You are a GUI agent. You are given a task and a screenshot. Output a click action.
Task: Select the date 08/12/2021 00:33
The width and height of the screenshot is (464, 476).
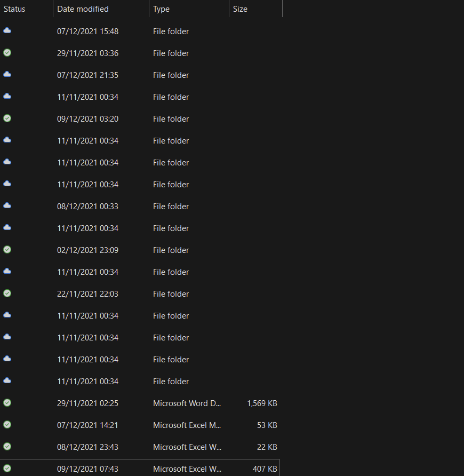tap(87, 206)
